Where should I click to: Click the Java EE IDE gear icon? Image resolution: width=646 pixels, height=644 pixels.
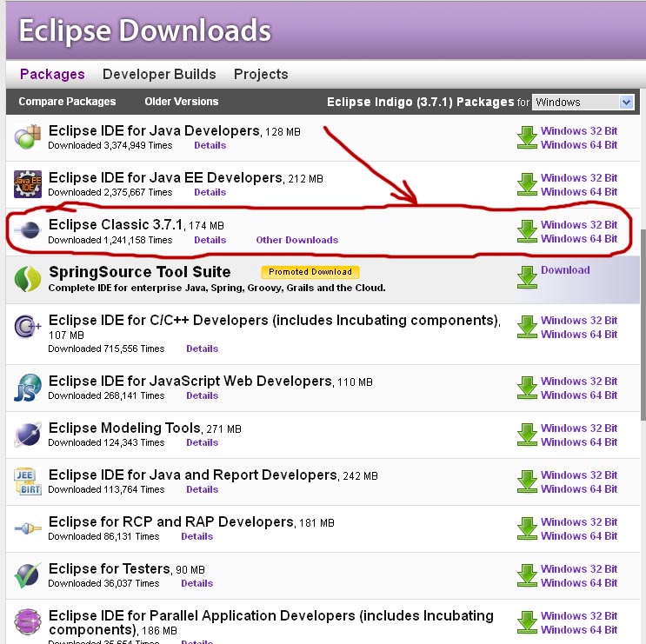point(28,184)
